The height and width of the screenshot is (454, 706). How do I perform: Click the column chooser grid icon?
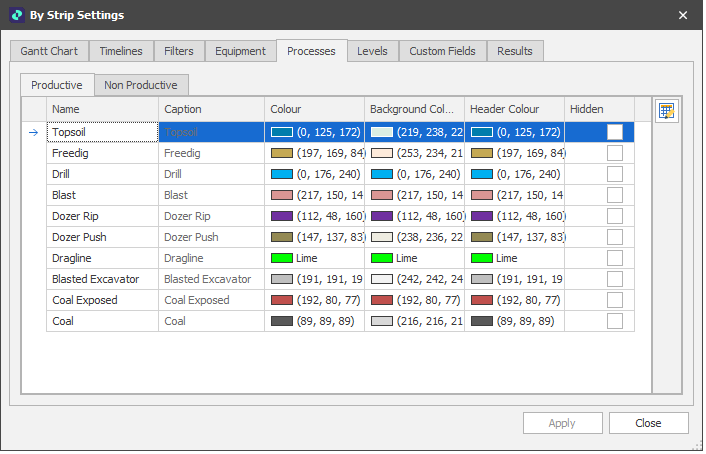pyautogui.click(x=667, y=111)
